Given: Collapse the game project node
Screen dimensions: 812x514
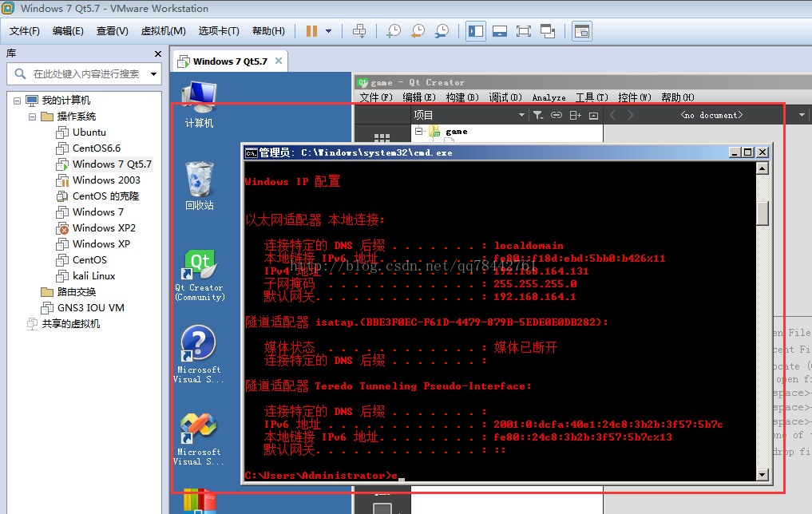Looking at the screenshot, I should coord(418,131).
